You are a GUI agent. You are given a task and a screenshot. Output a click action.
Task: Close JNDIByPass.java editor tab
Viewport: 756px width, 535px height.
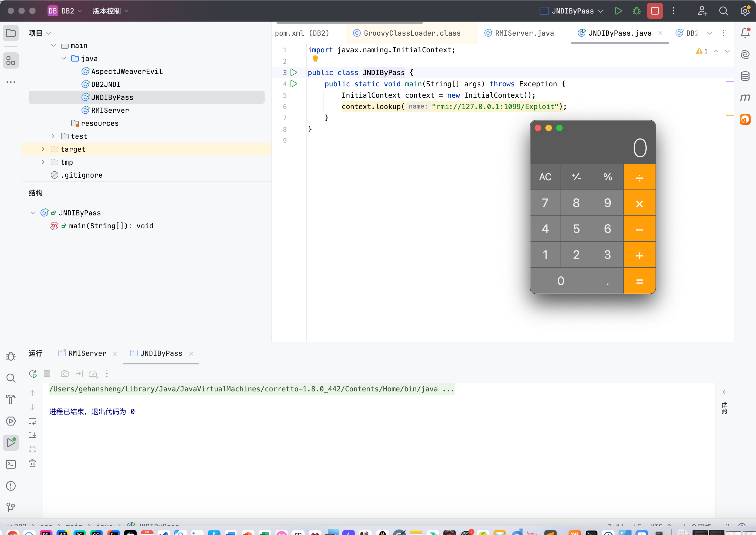660,33
